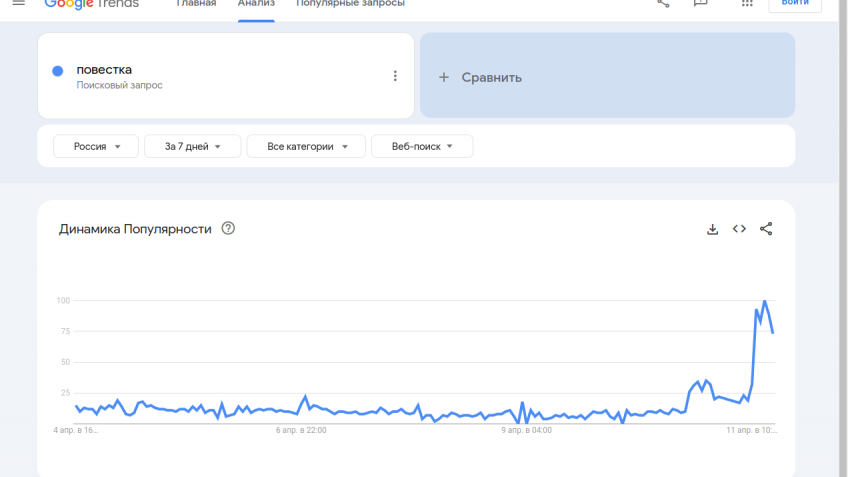Screen dimensions: 848x477
Task: Click the 6 апр. в 22:00 axis label
Action: (x=301, y=430)
